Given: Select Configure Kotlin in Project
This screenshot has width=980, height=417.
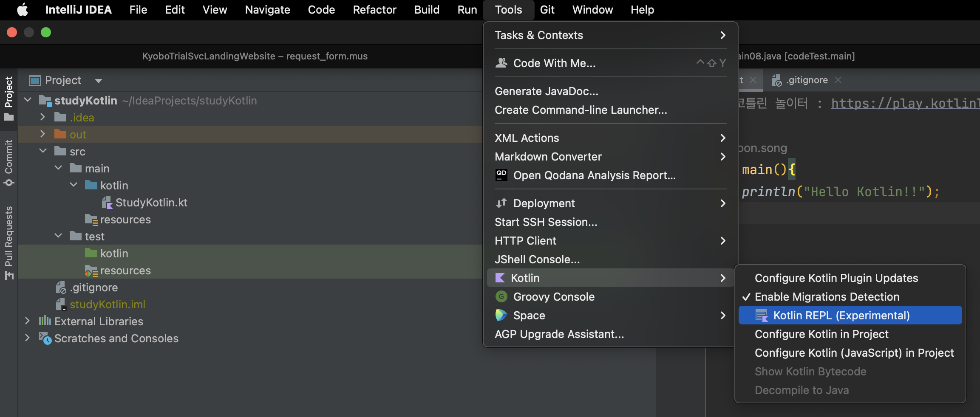Looking at the screenshot, I should pyautogui.click(x=821, y=334).
